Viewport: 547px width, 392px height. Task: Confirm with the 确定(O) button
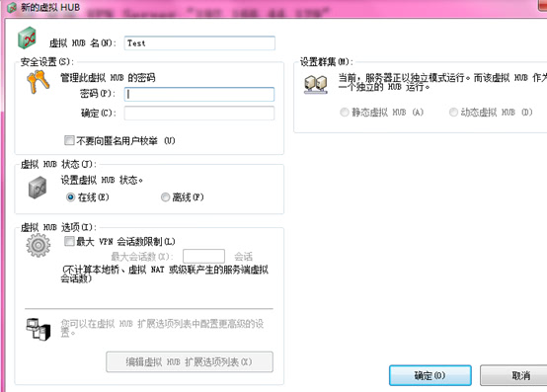coord(430,375)
